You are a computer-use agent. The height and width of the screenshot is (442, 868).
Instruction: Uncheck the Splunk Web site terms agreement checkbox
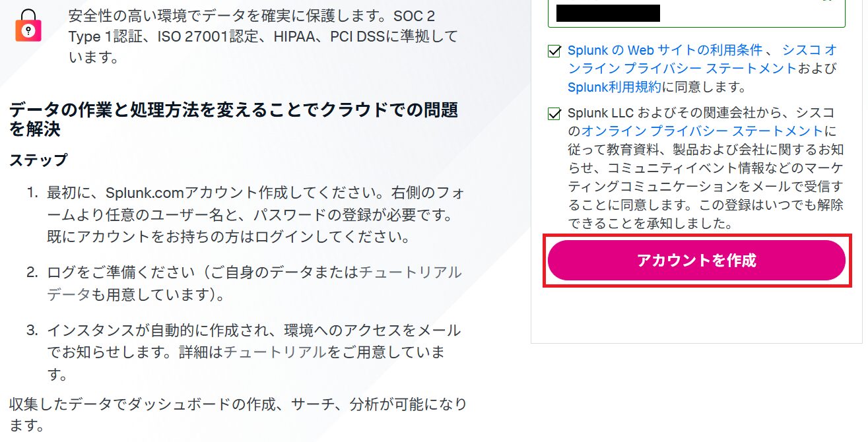(554, 51)
